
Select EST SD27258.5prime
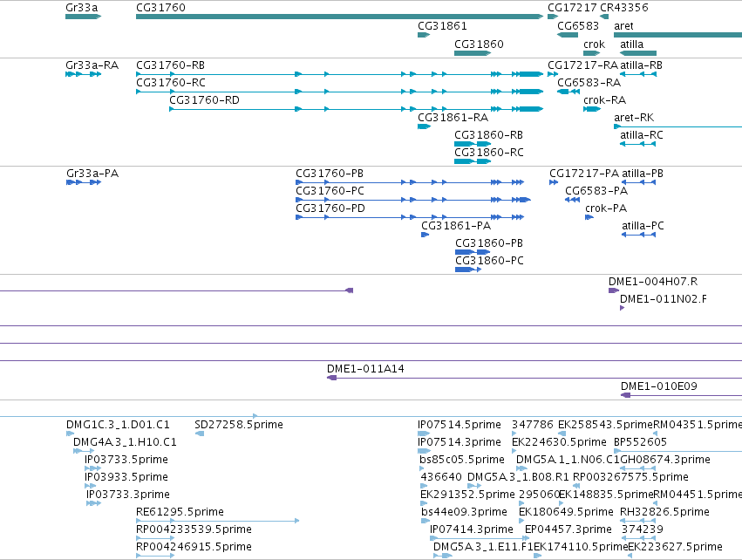(239, 425)
